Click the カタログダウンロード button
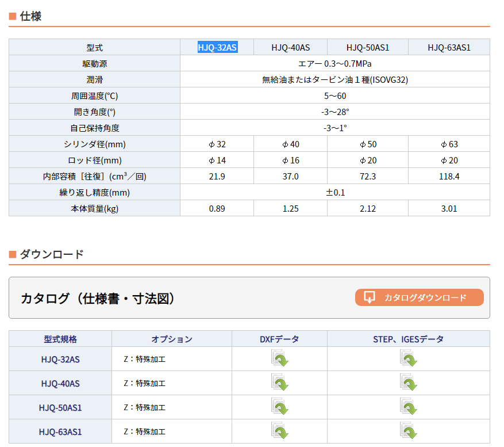The height and width of the screenshot is (447, 504). click(425, 297)
